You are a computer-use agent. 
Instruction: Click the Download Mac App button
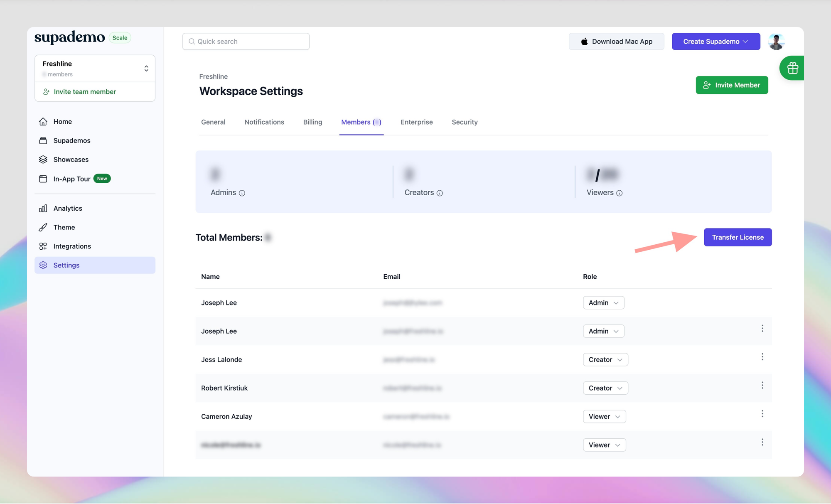click(x=616, y=42)
